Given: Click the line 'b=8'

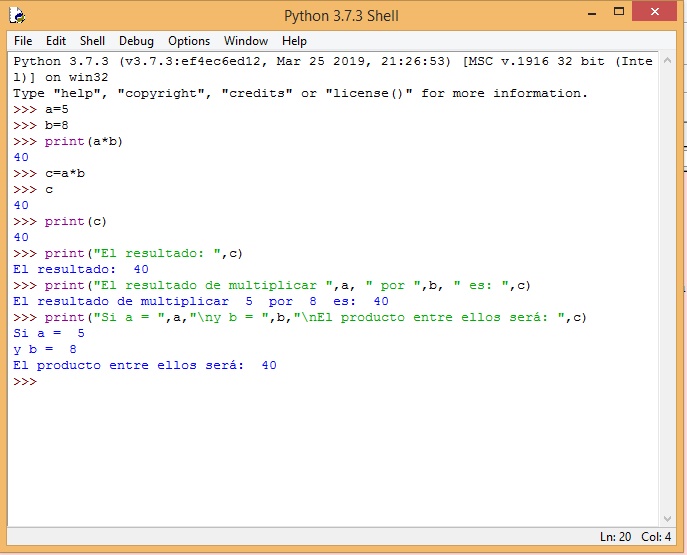Looking at the screenshot, I should [57, 125].
